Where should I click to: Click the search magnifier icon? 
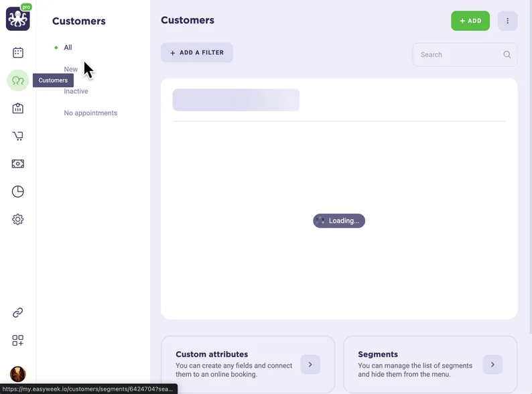[x=507, y=55]
